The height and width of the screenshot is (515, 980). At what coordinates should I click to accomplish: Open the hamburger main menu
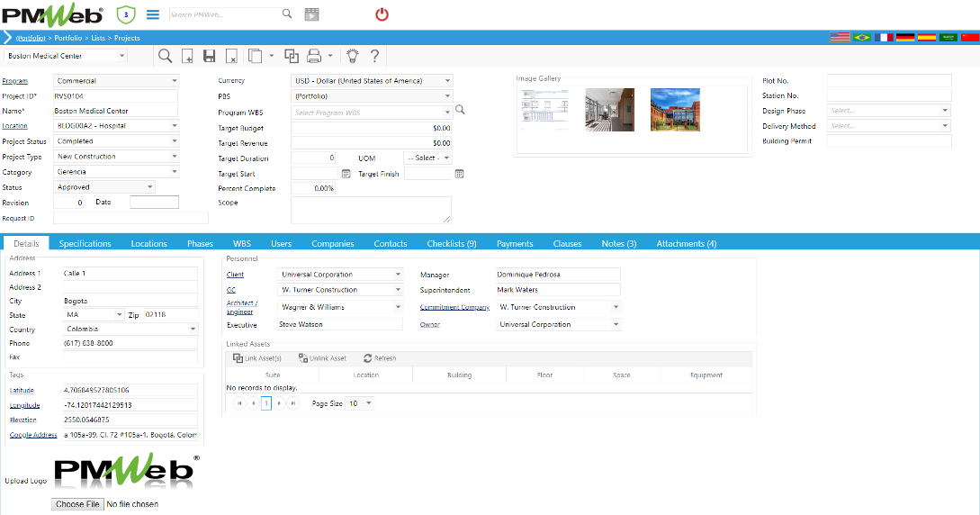click(x=152, y=14)
